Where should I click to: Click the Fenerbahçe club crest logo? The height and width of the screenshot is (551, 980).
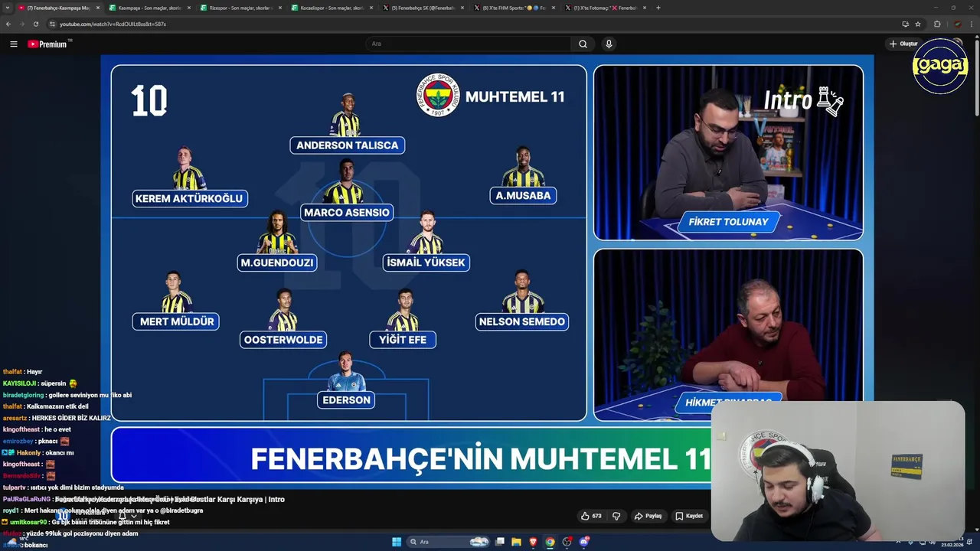pos(438,95)
